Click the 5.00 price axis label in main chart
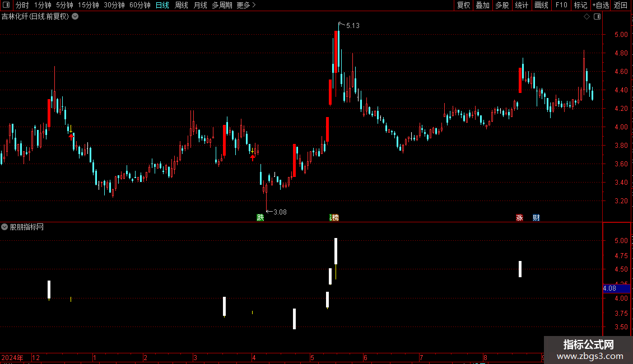 [621, 35]
